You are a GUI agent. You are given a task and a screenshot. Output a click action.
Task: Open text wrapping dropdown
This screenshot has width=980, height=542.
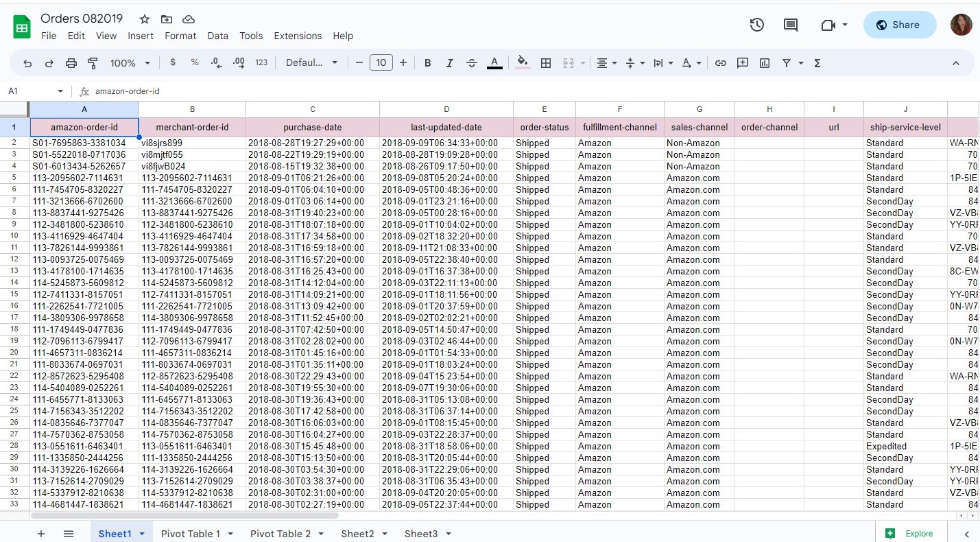click(663, 63)
